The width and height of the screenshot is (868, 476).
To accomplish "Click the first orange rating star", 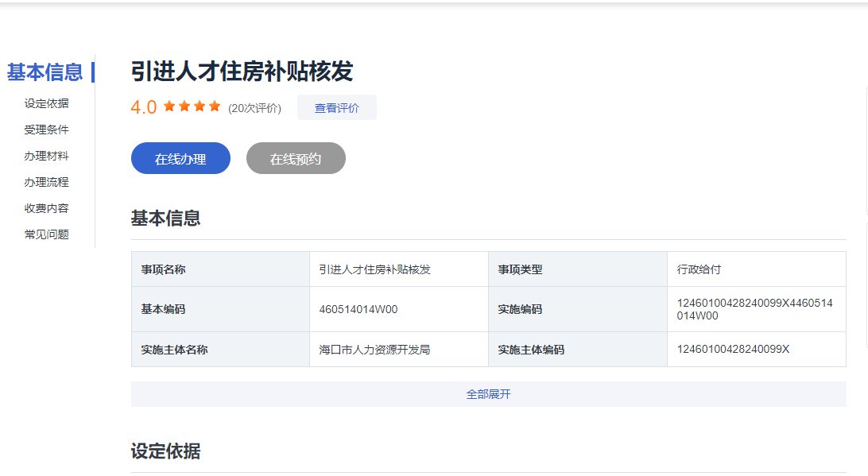I will [x=169, y=106].
